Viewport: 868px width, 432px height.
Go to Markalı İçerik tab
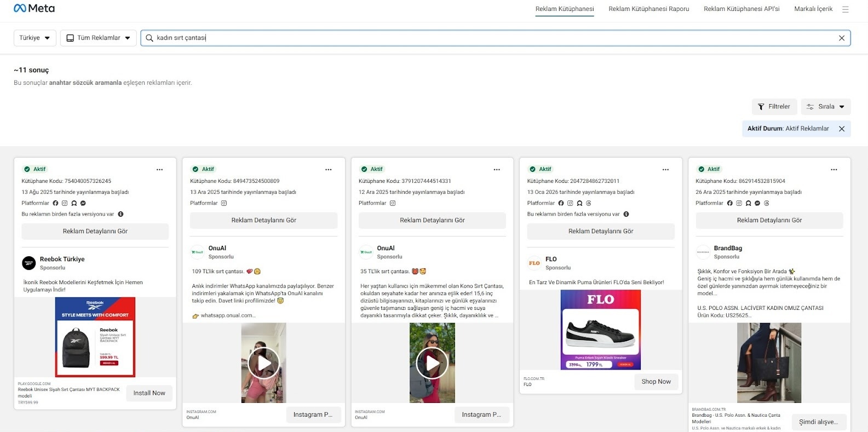pos(813,9)
